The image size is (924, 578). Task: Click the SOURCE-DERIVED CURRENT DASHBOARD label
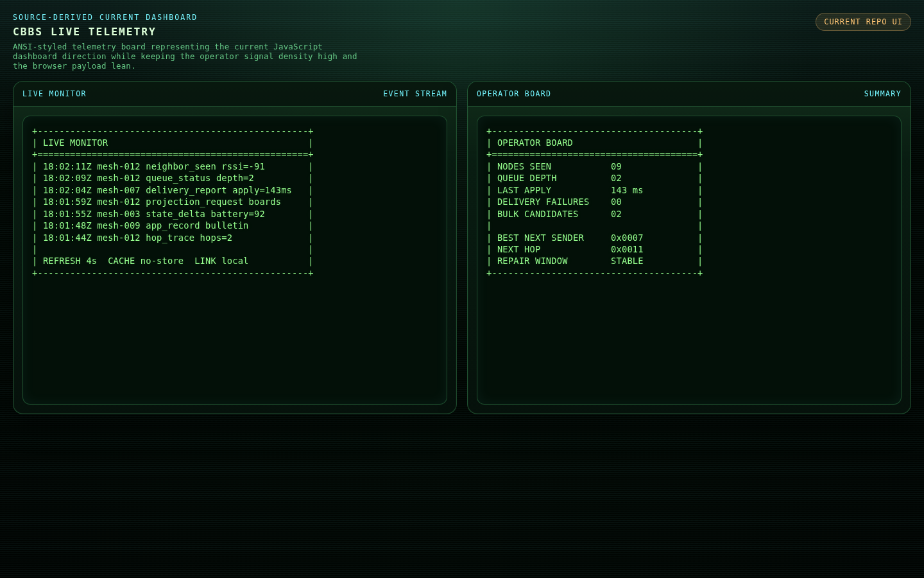tap(105, 17)
